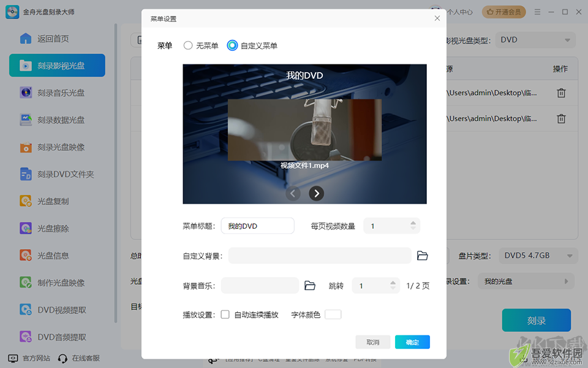The width and height of the screenshot is (588, 368).
Task: Delete the second file row with trash icon
Action: point(561,118)
